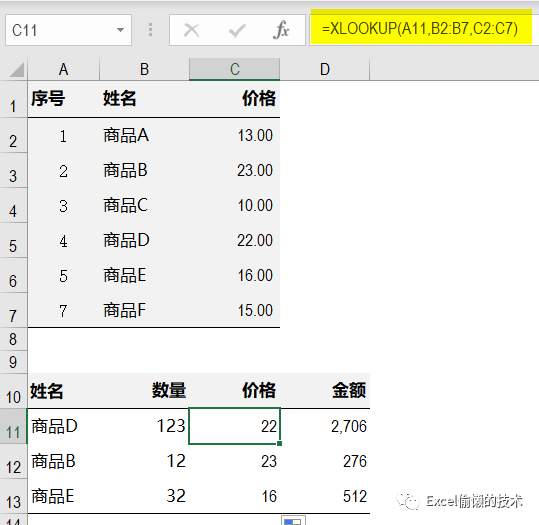Select price cell 23.00
This screenshot has width=539, height=525.
coord(234,171)
